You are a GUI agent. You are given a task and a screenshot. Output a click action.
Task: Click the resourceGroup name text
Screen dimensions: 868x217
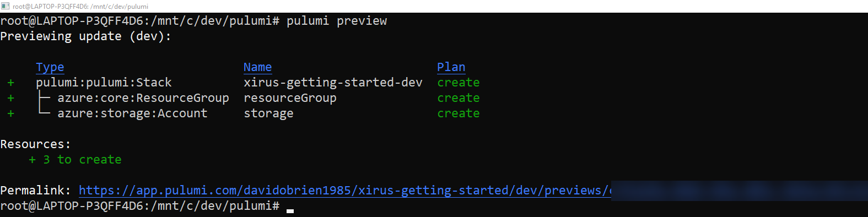(290, 98)
